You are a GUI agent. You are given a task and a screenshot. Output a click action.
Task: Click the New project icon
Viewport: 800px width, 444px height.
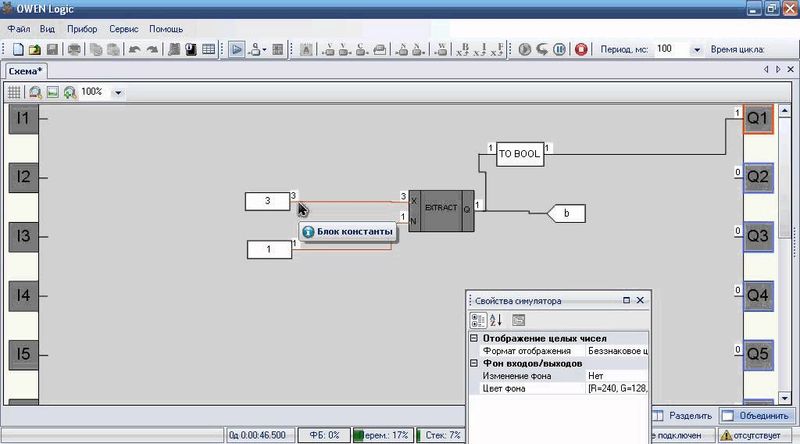point(18,49)
